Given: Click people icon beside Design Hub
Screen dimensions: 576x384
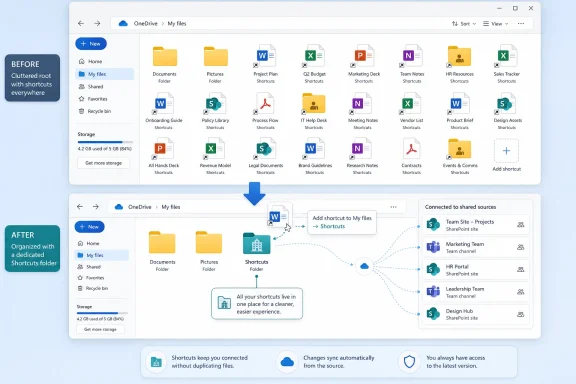Looking at the screenshot, I should (x=521, y=315).
